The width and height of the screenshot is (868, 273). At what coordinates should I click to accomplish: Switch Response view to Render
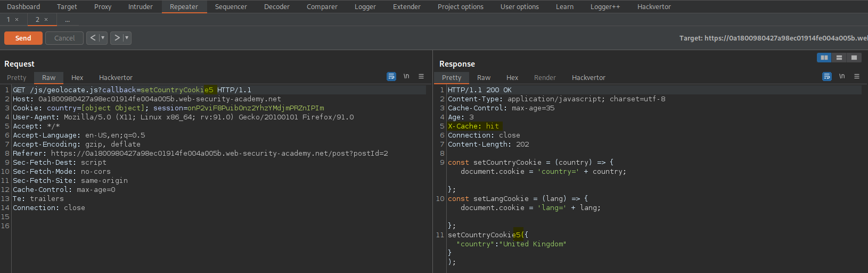[545, 77]
